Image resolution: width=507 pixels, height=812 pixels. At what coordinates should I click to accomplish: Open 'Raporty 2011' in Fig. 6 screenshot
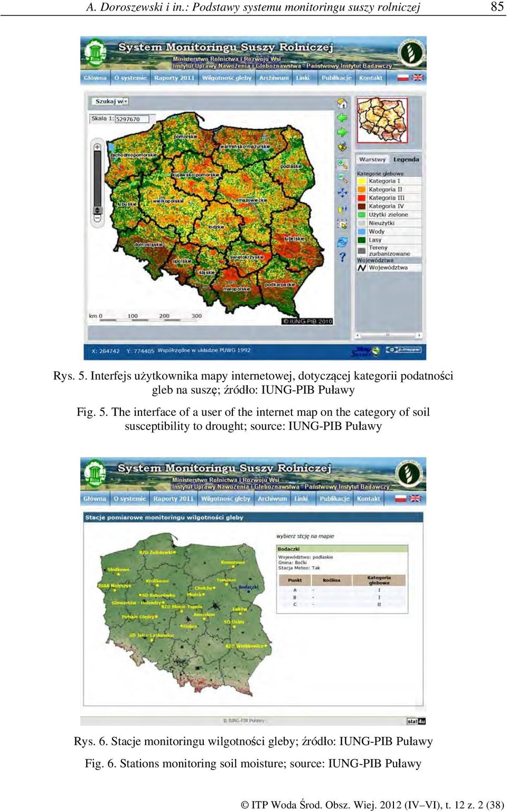pyautogui.click(x=173, y=499)
